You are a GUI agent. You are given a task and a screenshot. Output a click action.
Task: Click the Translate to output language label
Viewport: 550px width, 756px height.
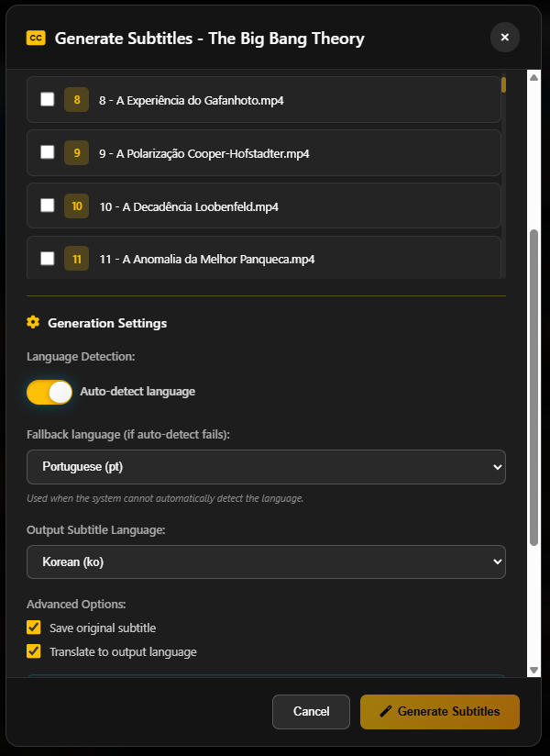pyautogui.click(x=124, y=651)
